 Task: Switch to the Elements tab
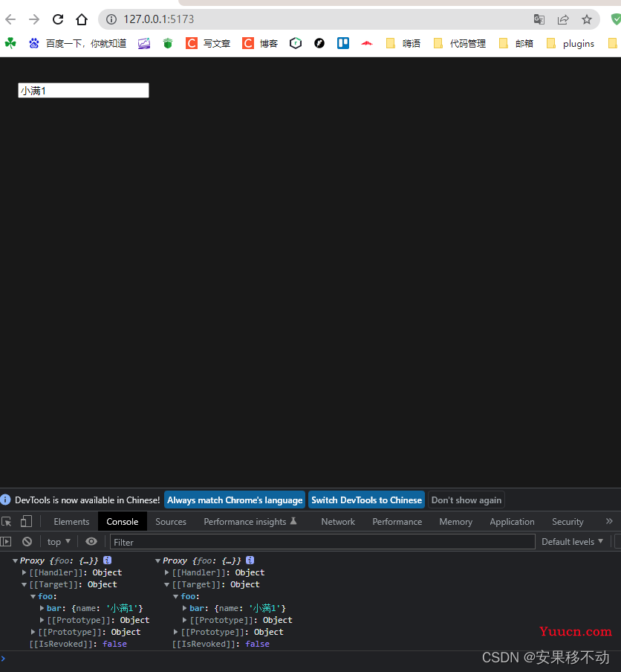(x=71, y=522)
